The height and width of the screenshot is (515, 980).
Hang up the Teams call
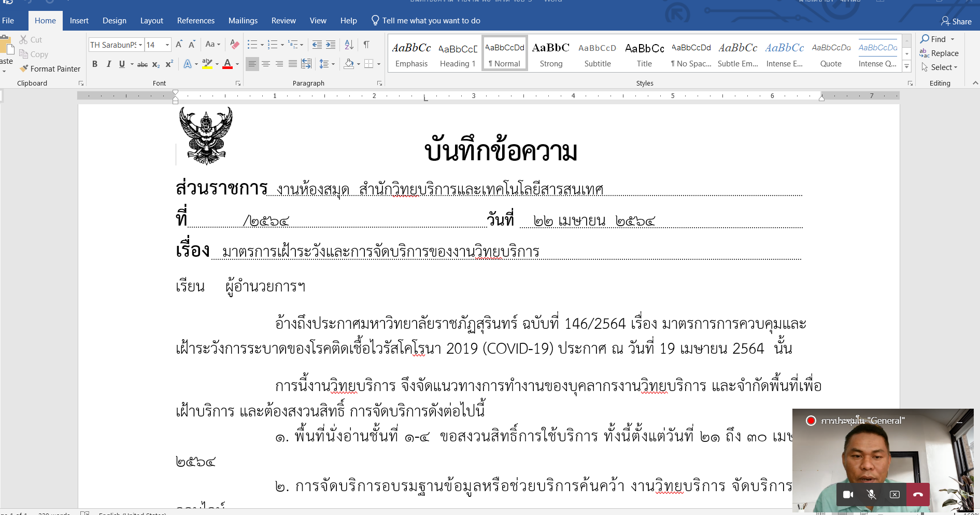(x=918, y=494)
